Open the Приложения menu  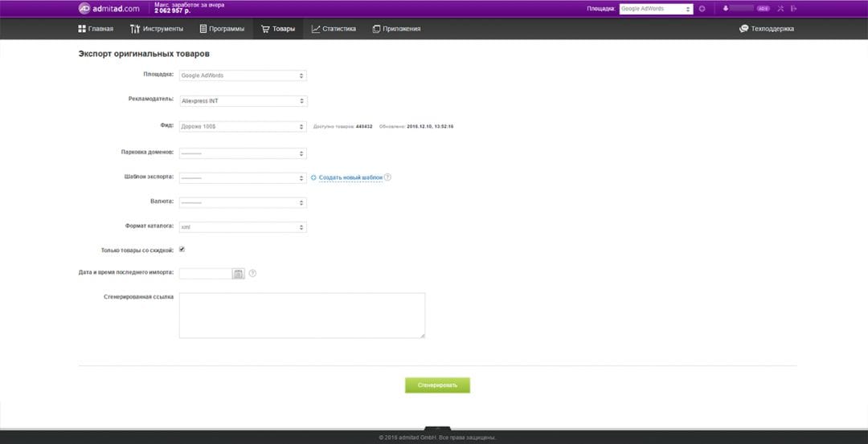[x=396, y=29]
